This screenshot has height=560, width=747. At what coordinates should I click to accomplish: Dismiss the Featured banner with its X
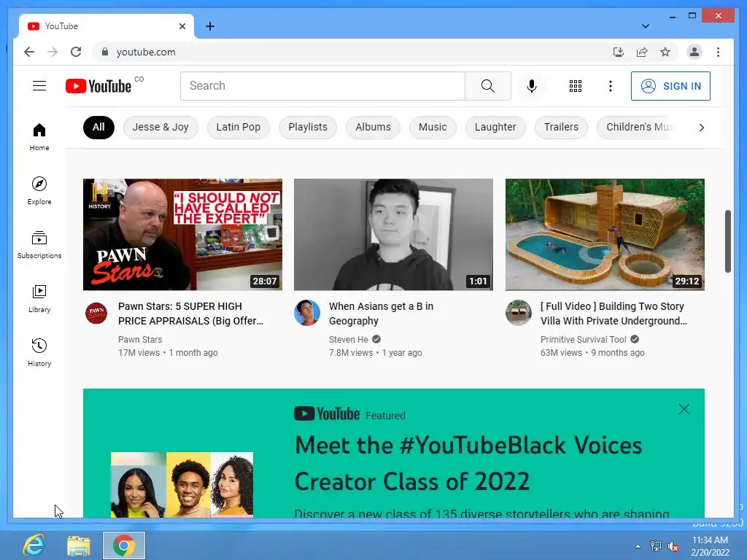tap(684, 409)
